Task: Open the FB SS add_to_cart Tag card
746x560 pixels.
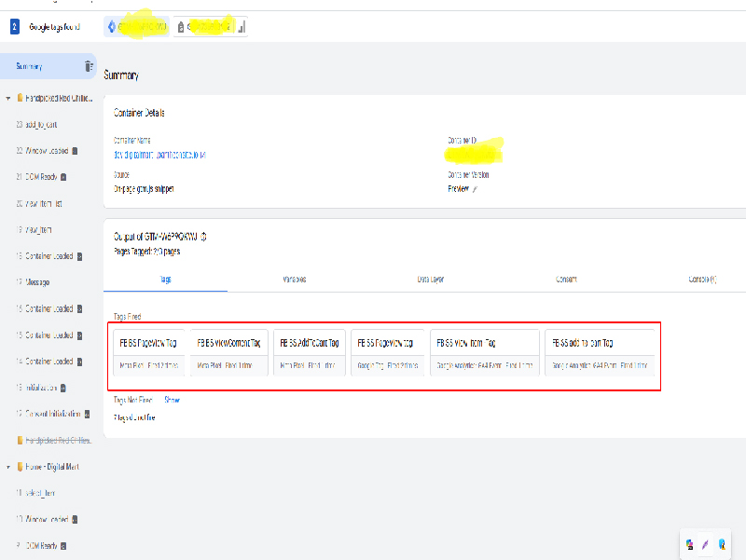Action: [600, 353]
